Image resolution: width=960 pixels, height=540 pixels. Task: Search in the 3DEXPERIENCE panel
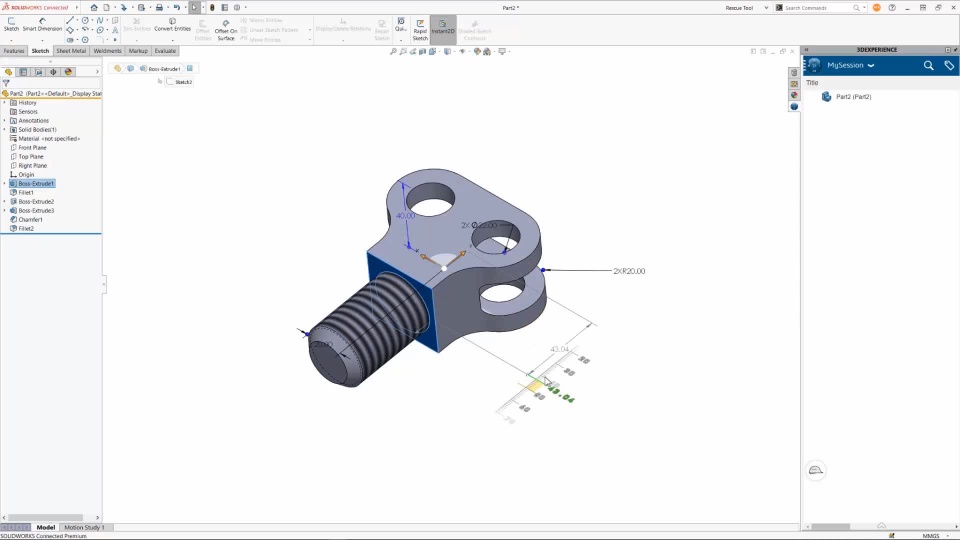pyautogui.click(x=928, y=65)
